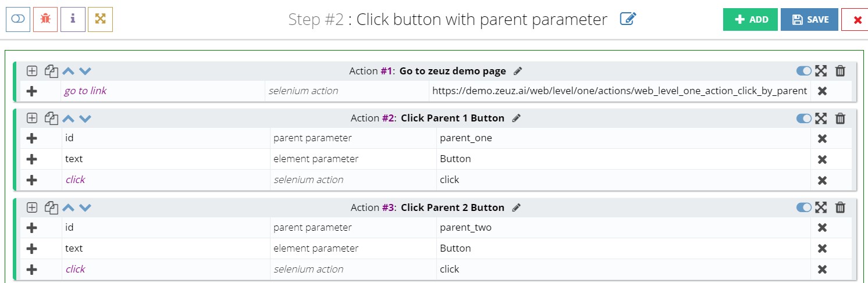Remove the parent_two row with X

pyautogui.click(x=822, y=228)
